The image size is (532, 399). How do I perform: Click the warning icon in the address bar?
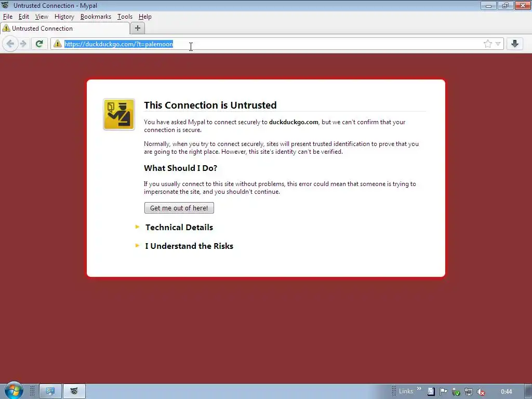58,44
